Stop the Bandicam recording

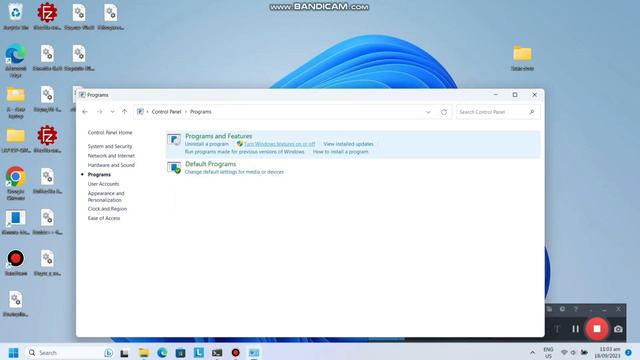[x=597, y=329]
